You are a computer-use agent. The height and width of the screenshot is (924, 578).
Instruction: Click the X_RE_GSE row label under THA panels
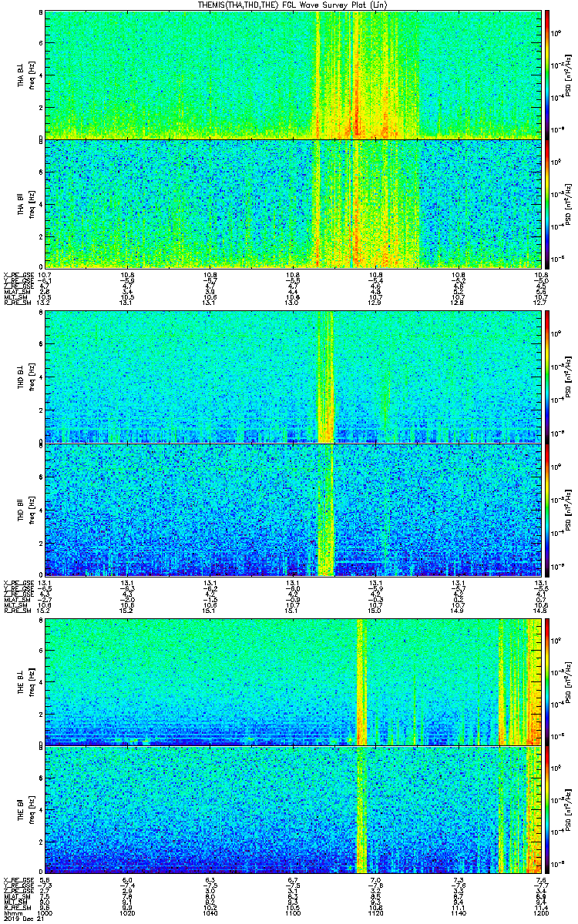17,274
